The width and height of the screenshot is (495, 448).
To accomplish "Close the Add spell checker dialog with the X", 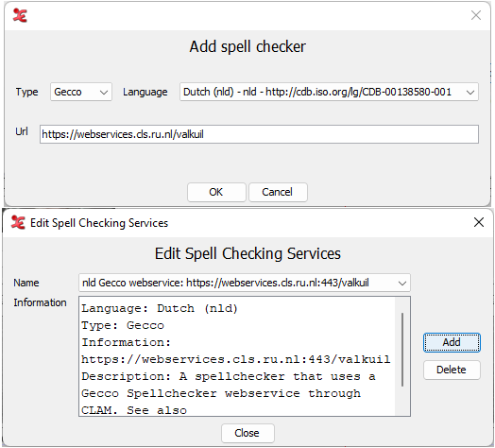I will pos(476,15).
